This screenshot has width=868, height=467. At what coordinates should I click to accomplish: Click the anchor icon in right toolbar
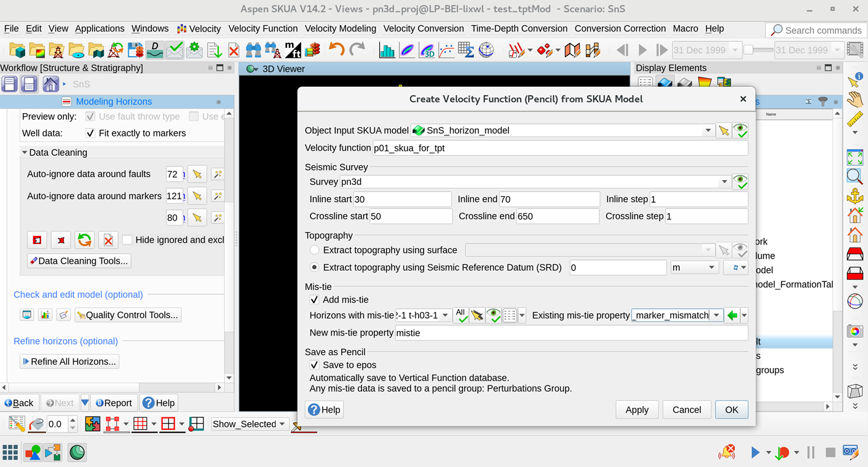(x=854, y=196)
